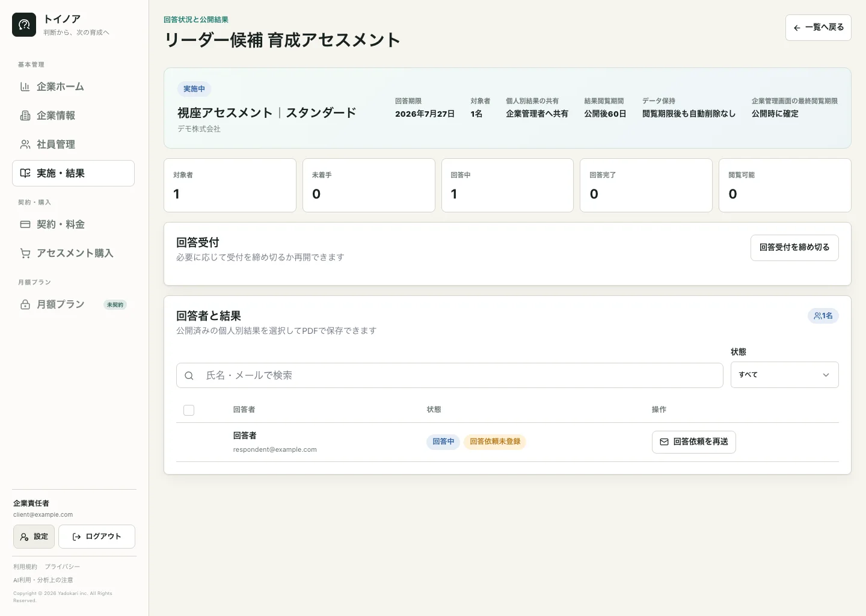The width and height of the screenshot is (866, 616).
Task: Click the 操作 column header
Action: click(659, 410)
